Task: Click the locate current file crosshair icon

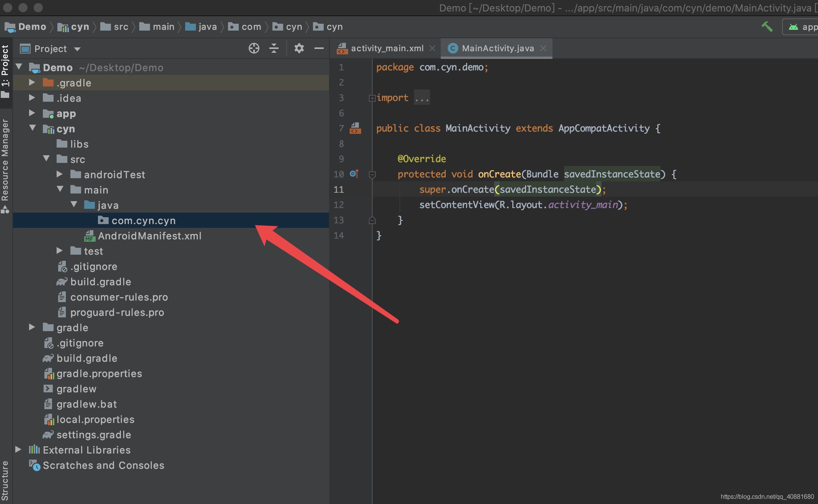Action: tap(254, 48)
